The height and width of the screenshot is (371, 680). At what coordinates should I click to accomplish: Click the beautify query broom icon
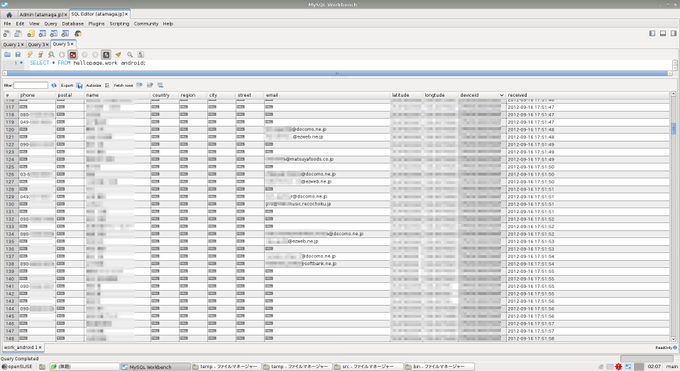point(118,55)
